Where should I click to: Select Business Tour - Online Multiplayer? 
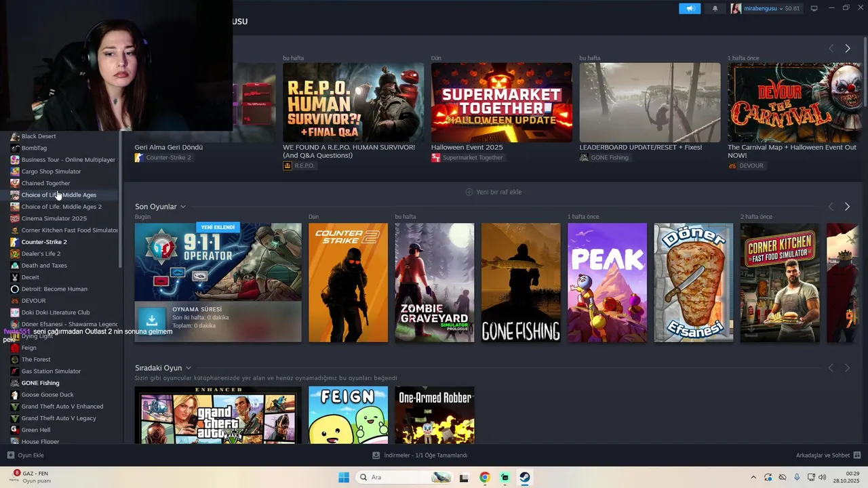click(x=63, y=160)
